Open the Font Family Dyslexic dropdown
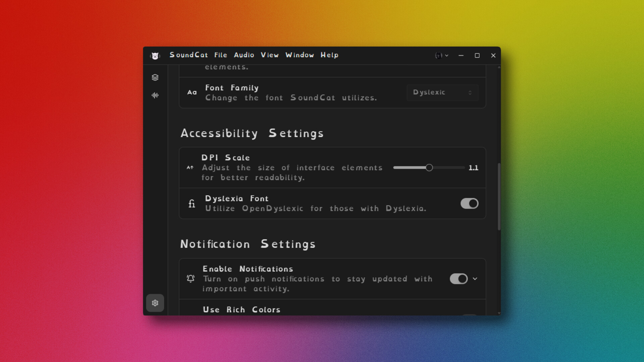 (x=442, y=92)
